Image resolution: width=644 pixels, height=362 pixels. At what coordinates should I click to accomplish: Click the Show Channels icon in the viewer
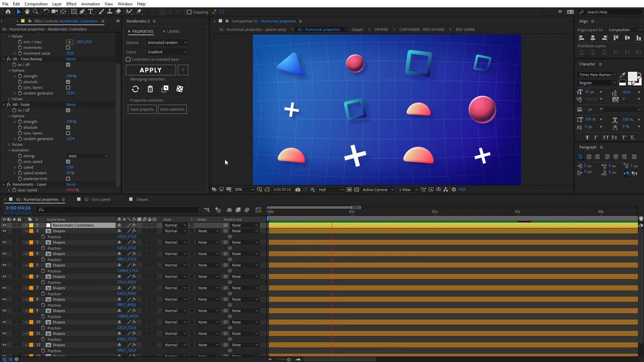tap(313, 190)
